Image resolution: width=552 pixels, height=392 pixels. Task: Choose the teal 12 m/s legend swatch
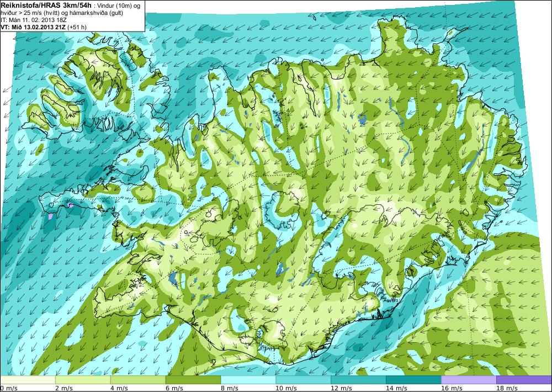(x=358, y=380)
